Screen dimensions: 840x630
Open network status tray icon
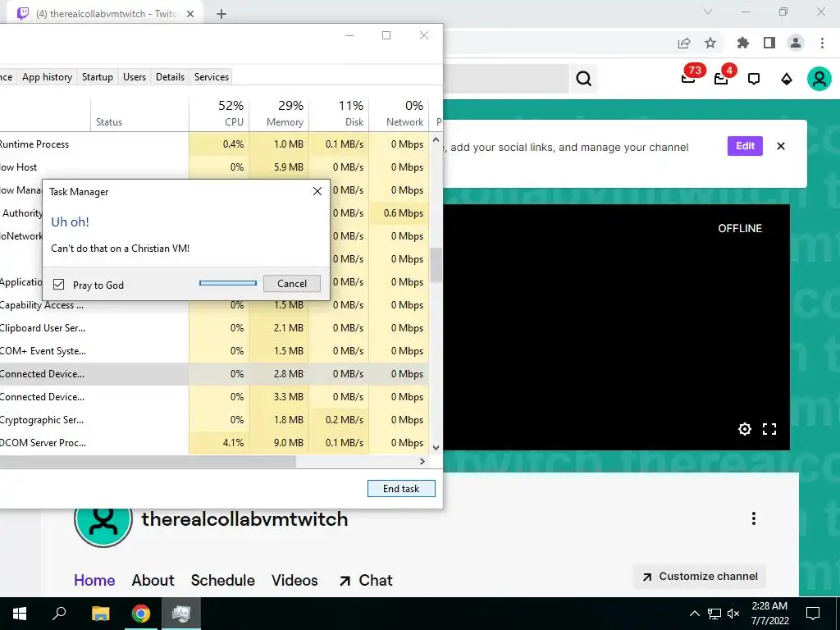pyautogui.click(x=714, y=614)
